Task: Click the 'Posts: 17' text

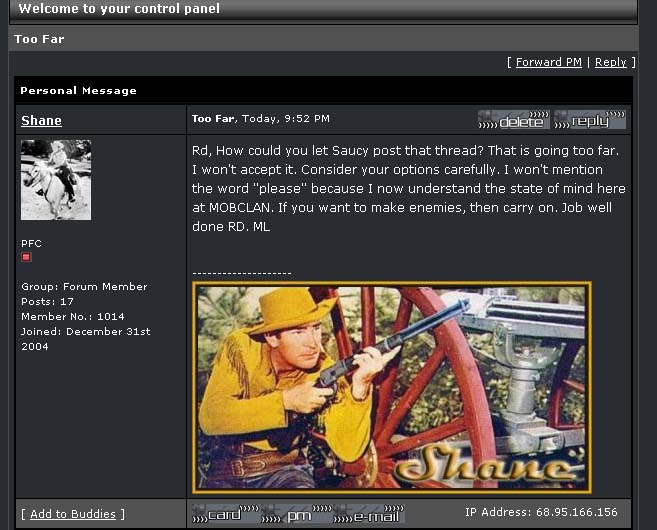Action: click(x=47, y=302)
